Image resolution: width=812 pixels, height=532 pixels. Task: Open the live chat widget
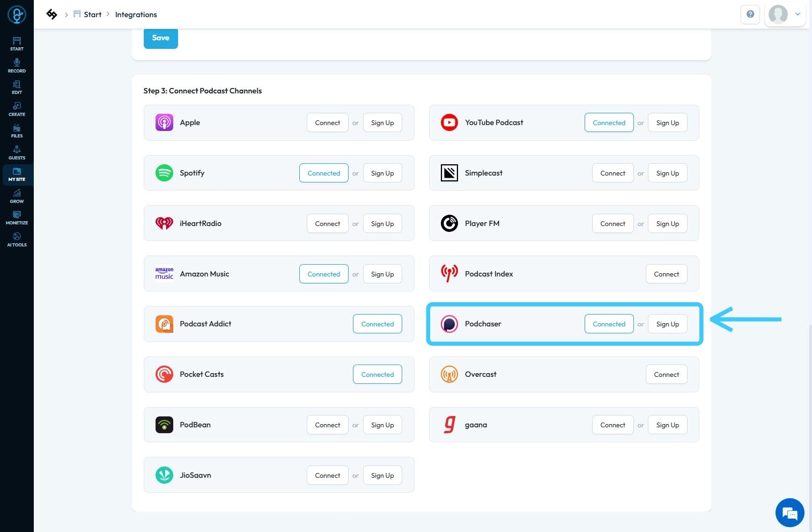point(790,513)
